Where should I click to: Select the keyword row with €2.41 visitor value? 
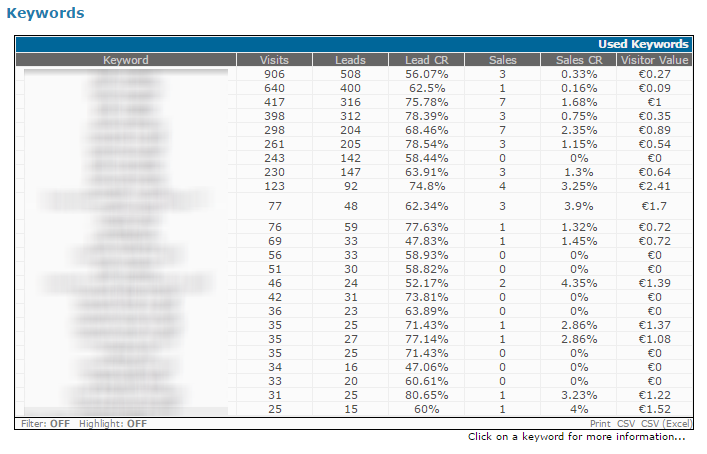tap(125, 185)
